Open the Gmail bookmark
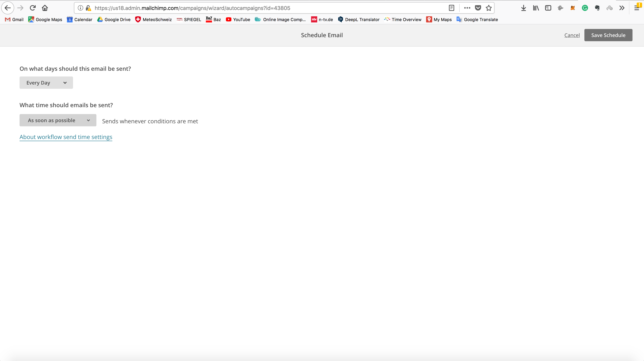Image resolution: width=644 pixels, height=361 pixels. 14,20
